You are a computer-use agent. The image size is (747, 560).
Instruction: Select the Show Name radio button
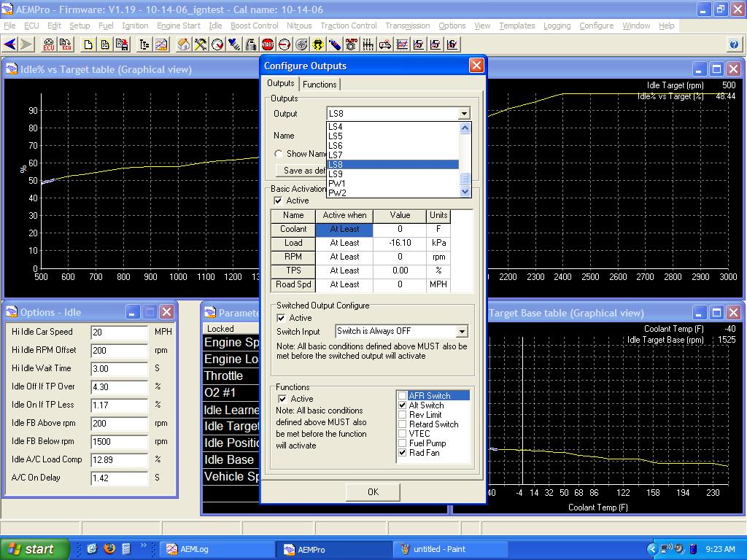pyautogui.click(x=279, y=154)
